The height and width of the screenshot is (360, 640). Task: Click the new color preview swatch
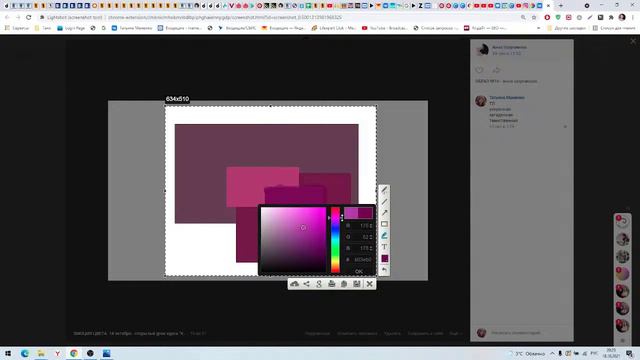point(351,213)
